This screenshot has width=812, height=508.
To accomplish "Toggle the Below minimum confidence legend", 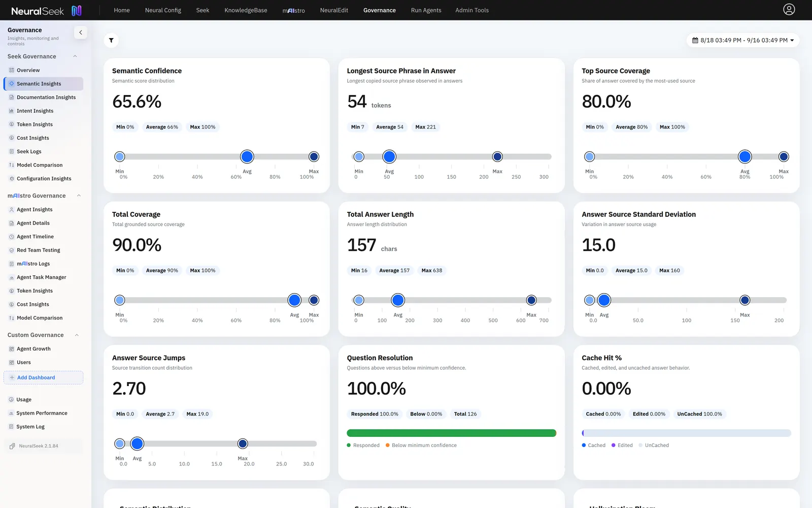I will click(x=421, y=446).
